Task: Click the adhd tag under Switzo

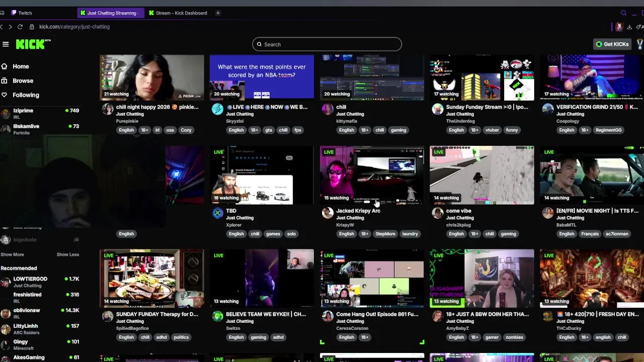Action: tap(278, 337)
